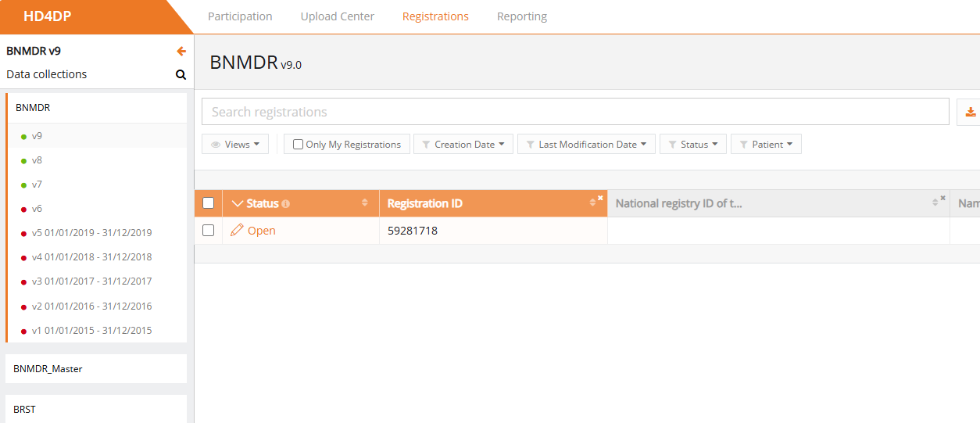Open the registration with status Open

pos(261,231)
